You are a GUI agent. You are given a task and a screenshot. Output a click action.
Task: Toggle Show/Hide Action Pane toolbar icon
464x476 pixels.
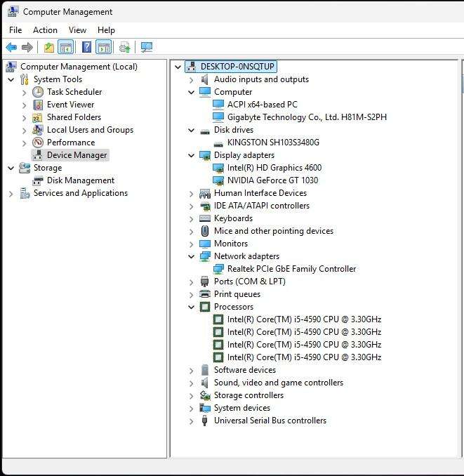[x=104, y=47]
